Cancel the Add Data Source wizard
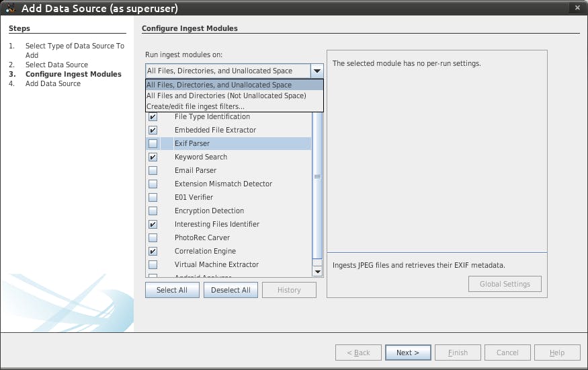This screenshot has height=370, width=588. (507, 353)
